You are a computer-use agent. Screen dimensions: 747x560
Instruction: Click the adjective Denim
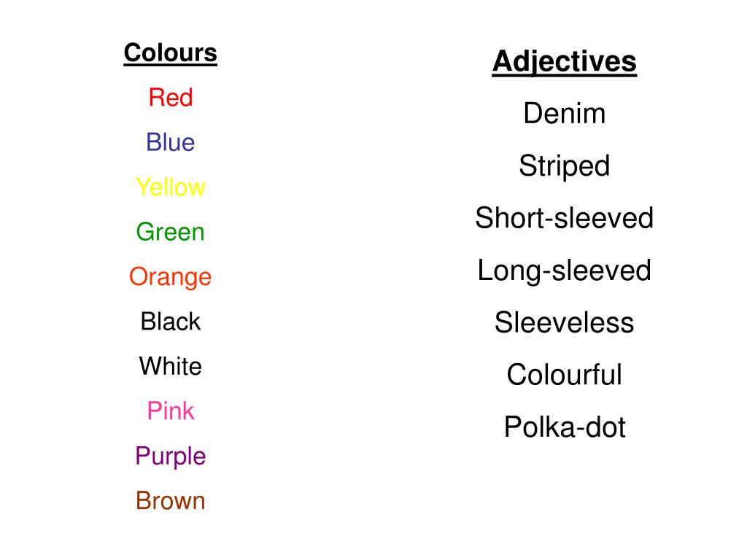pos(565,113)
